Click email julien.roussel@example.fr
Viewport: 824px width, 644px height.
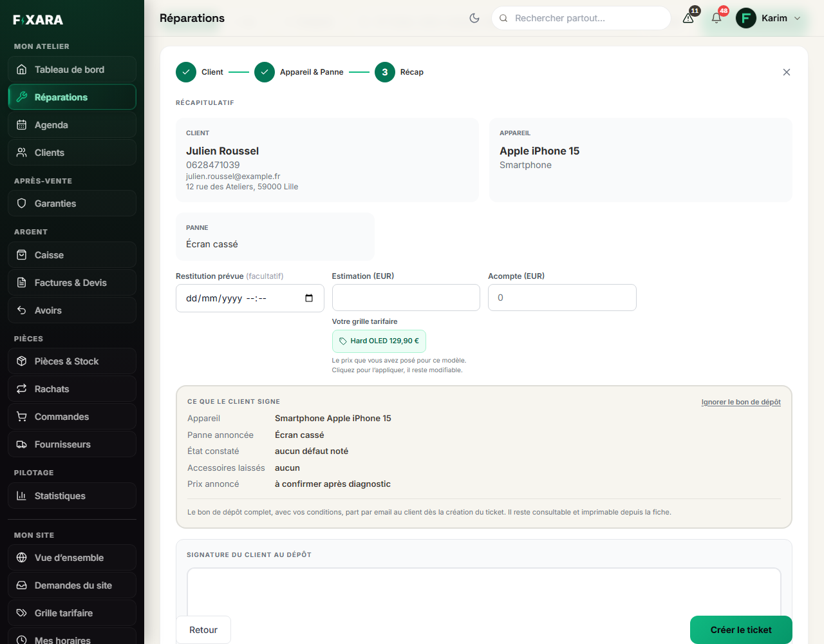[233, 176]
